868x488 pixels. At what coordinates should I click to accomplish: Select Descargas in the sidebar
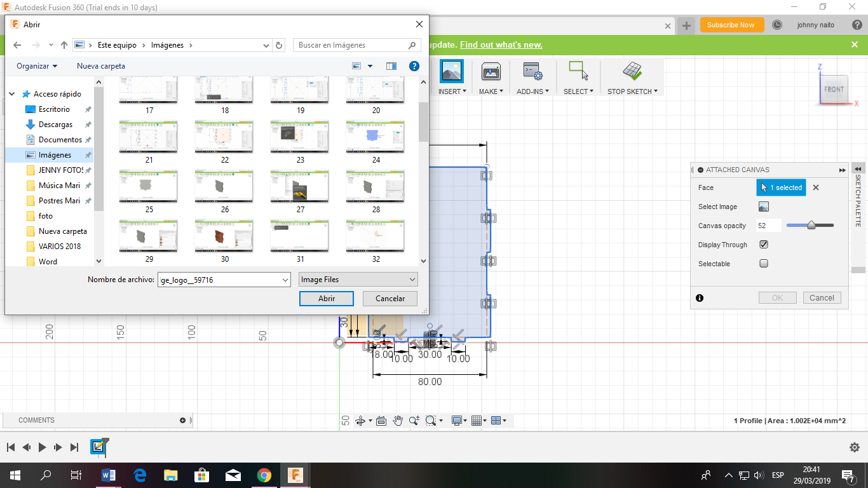click(55, 125)
